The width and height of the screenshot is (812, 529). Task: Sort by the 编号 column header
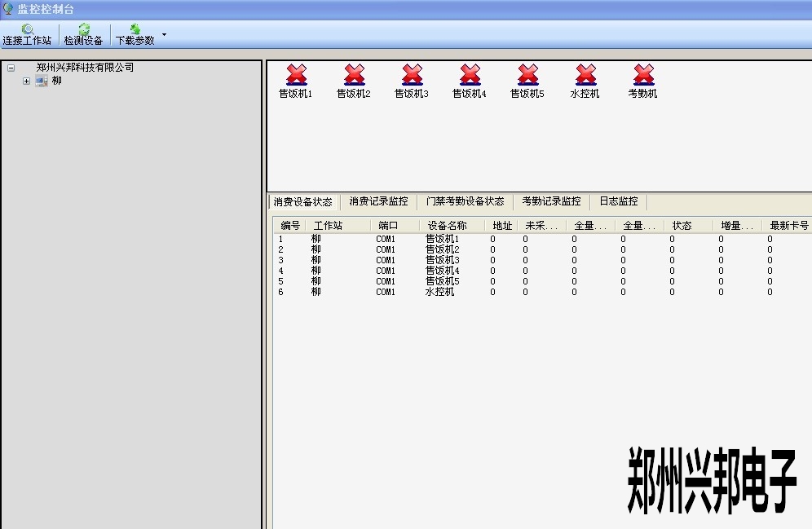[x=290, y=226]
